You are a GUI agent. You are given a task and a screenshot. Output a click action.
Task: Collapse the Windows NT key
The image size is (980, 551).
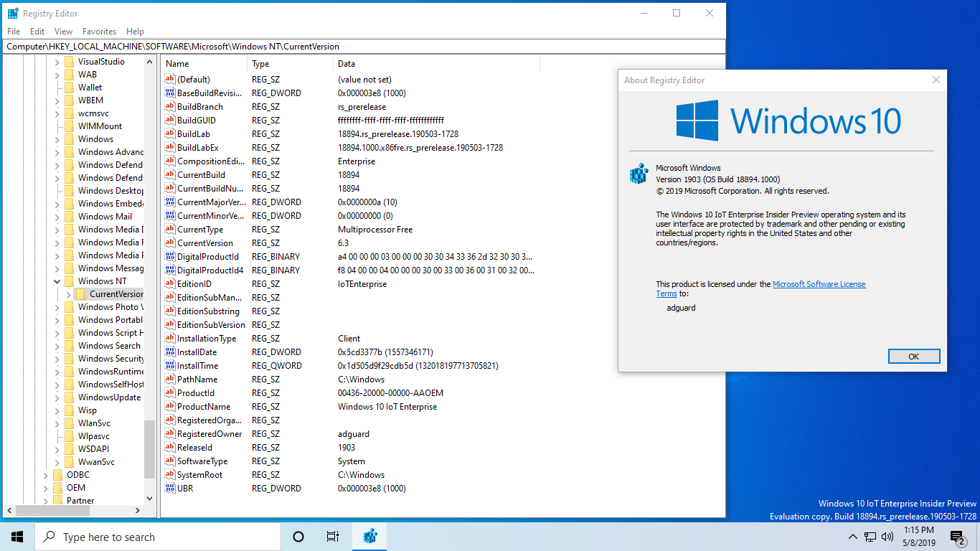[x=57, y=281]
